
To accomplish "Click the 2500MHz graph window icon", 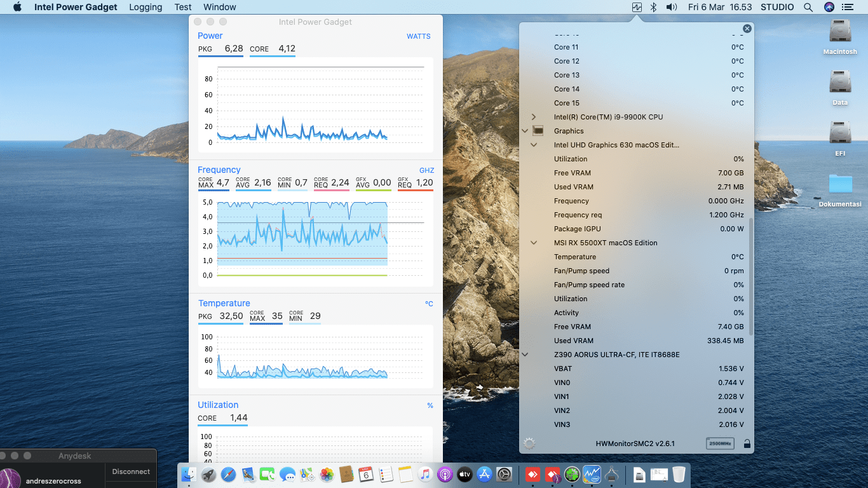I will (720, 444).
